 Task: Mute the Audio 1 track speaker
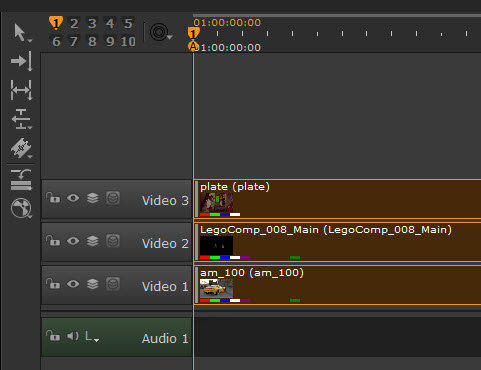click(73, 336)
